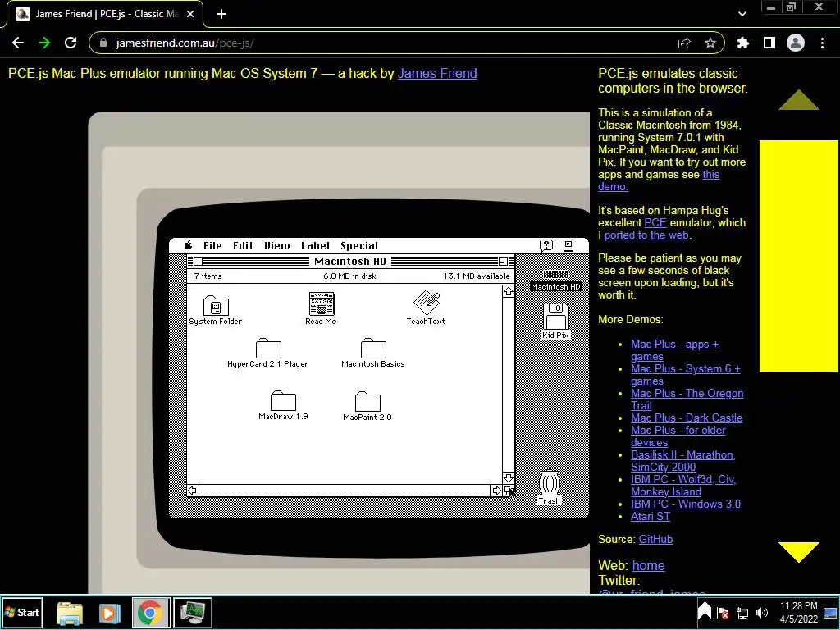Viewport: 840px width, 630px height.
Task: Select the MacPaint 2.0 folder
Action: pos(367,402)
